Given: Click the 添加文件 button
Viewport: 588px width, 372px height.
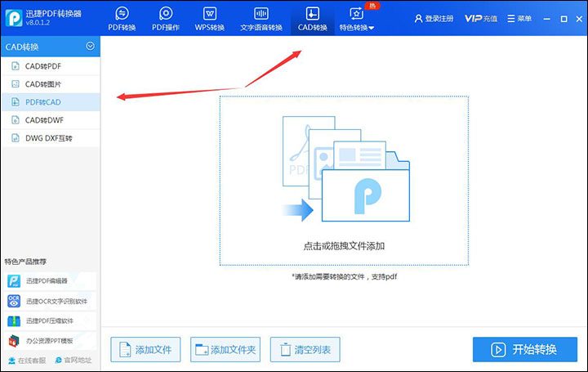Looking at the screenshot, I should coord(145,349).
